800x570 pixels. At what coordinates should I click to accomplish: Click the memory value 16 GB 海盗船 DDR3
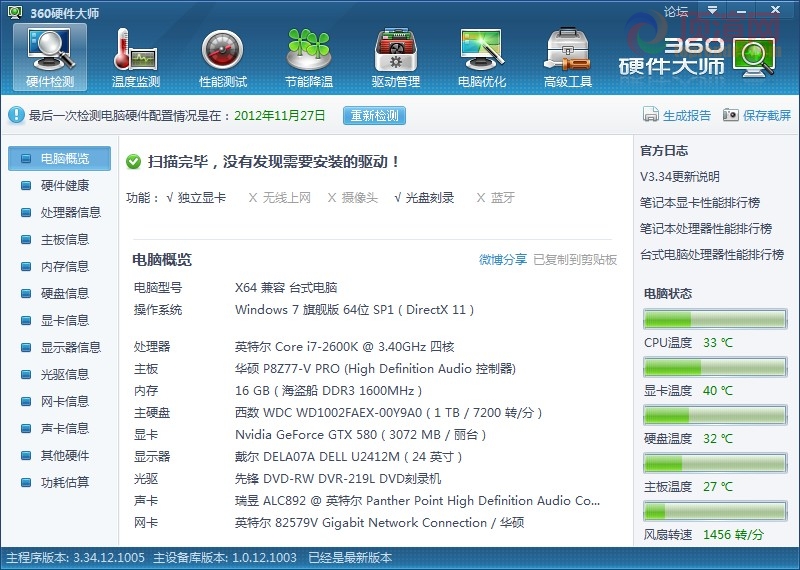(329, 391)
